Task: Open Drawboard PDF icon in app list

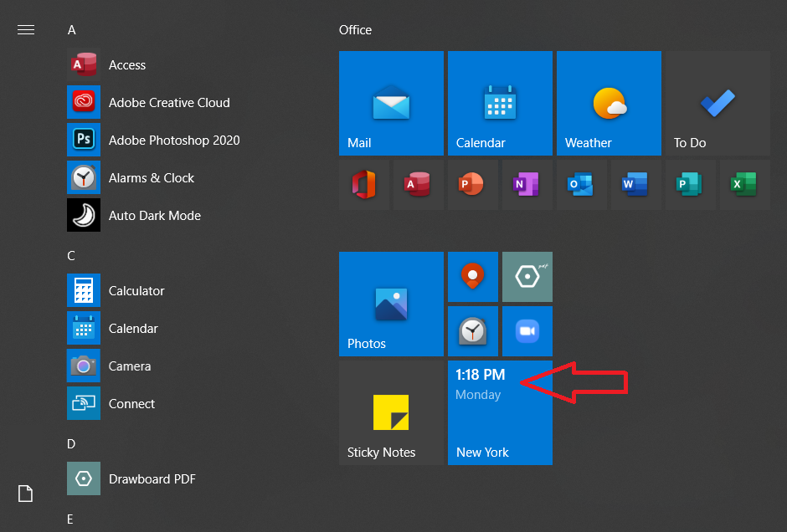Action: click(84, 478)
